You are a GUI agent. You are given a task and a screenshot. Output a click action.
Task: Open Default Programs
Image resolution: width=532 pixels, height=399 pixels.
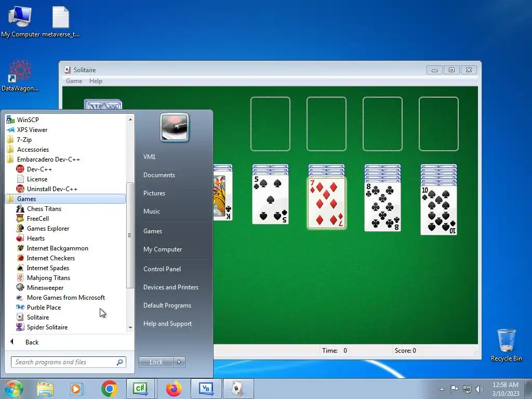[167, 305]
